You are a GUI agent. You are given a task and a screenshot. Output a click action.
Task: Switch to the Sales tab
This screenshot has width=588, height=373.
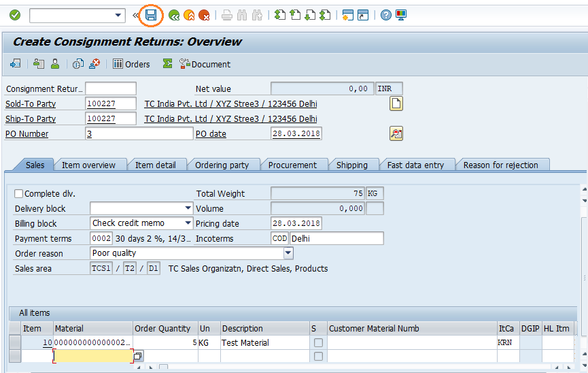(x=35, y=165)
